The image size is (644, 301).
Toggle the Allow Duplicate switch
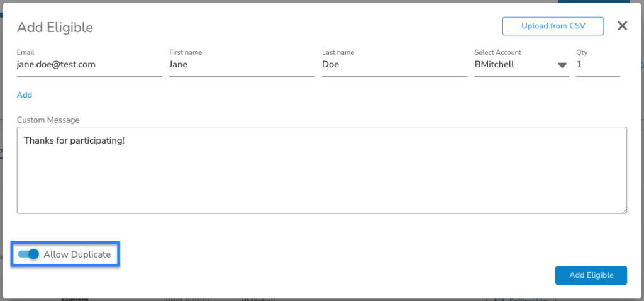(28, 254)
